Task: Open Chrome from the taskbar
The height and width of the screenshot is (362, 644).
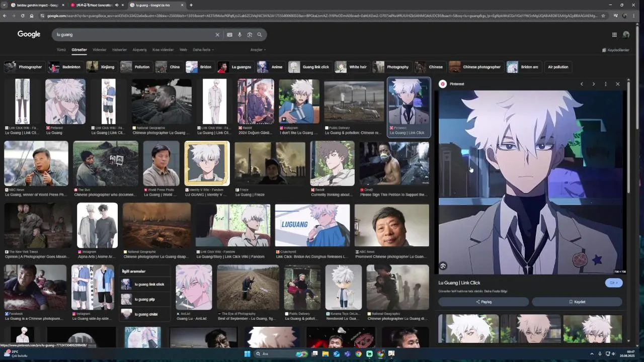Action: point(358,354)
